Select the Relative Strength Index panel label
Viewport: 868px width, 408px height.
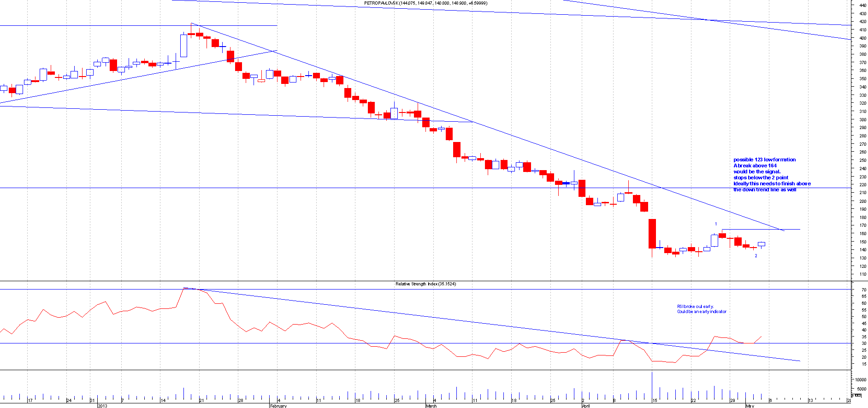click(425, 284)
